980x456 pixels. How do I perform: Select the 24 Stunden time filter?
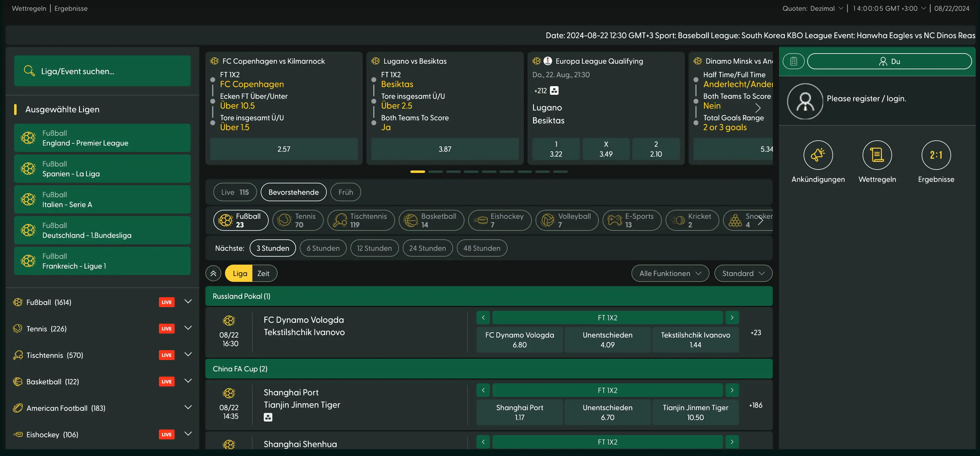(x=427, y=248)
